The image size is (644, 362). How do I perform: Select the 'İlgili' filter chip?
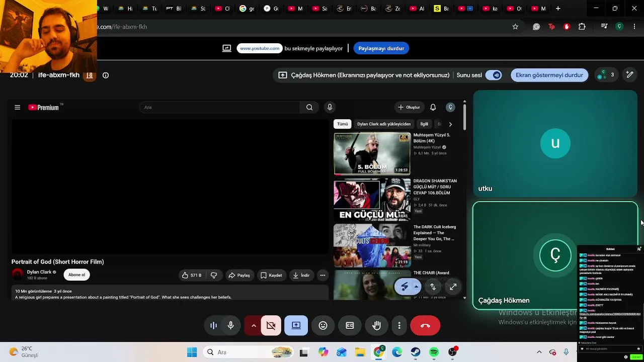pyautogui.click(x=424, y=124)
